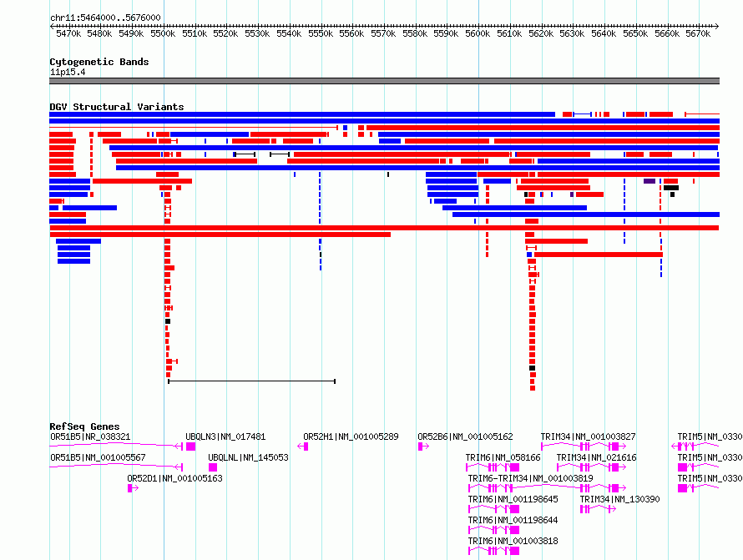Click the 5650k scale tick label
The height and width of the screenshot is (560, 743).
(635, 33)
